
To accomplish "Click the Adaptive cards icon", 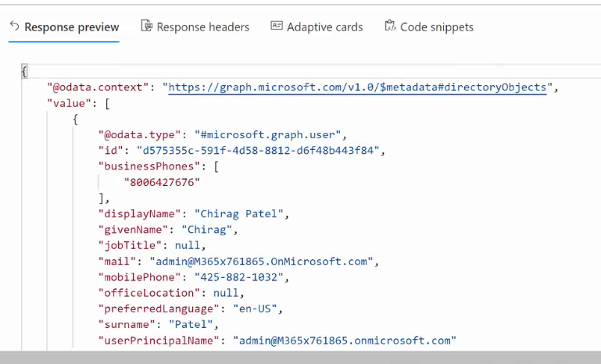I will [x=277, y=26].
